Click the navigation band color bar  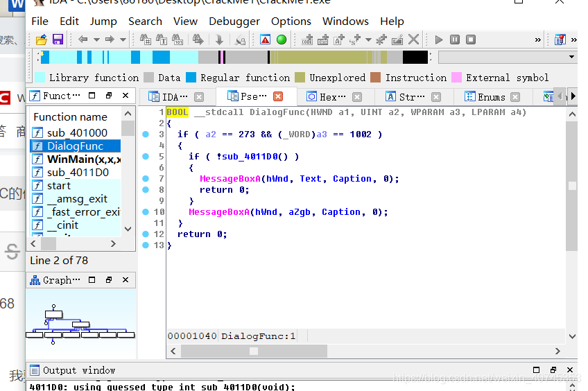pyautogui.click(x=234, y=58)
